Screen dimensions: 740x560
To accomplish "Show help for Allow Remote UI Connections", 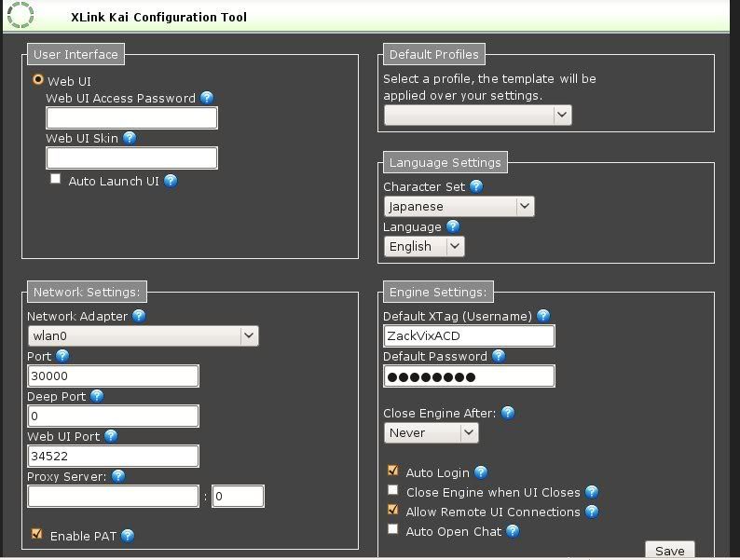I will [x=591, y=512].
